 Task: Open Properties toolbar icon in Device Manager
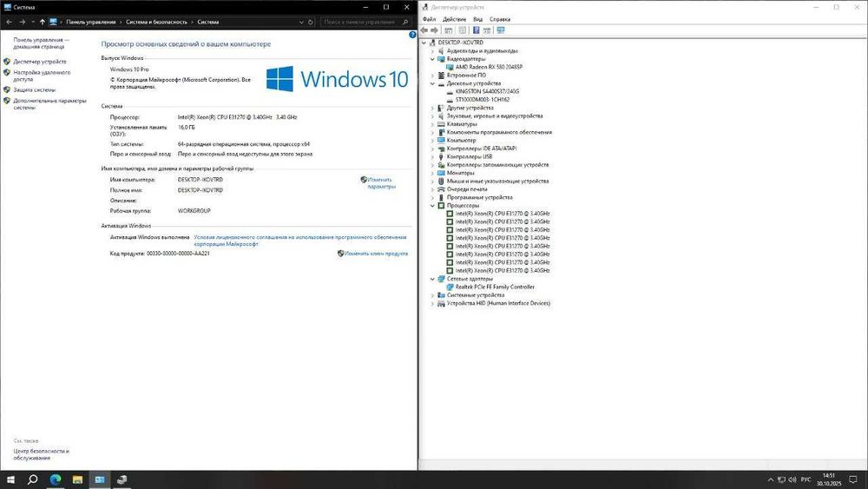point(463,30)
